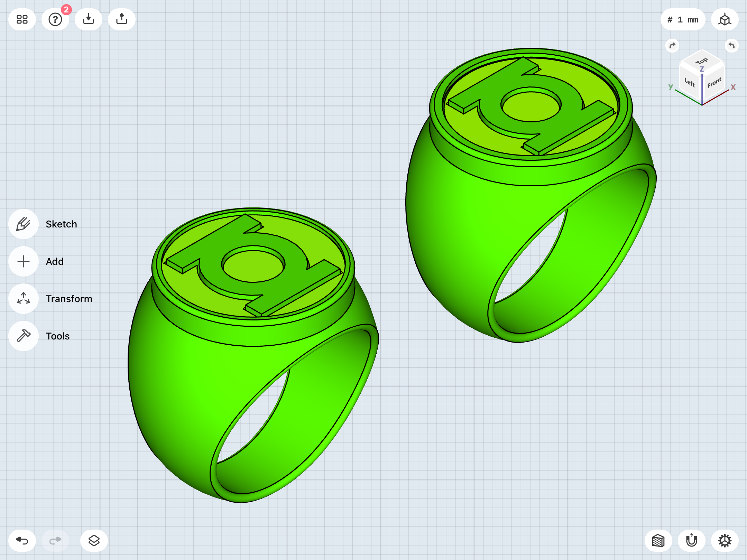Click the Add label
The image size is (747, 560).
[x=55, y=261]
